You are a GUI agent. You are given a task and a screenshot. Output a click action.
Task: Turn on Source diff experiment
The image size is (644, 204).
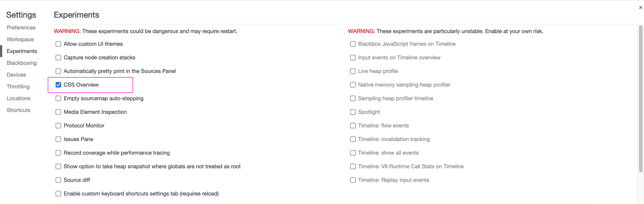pos(58,180)
